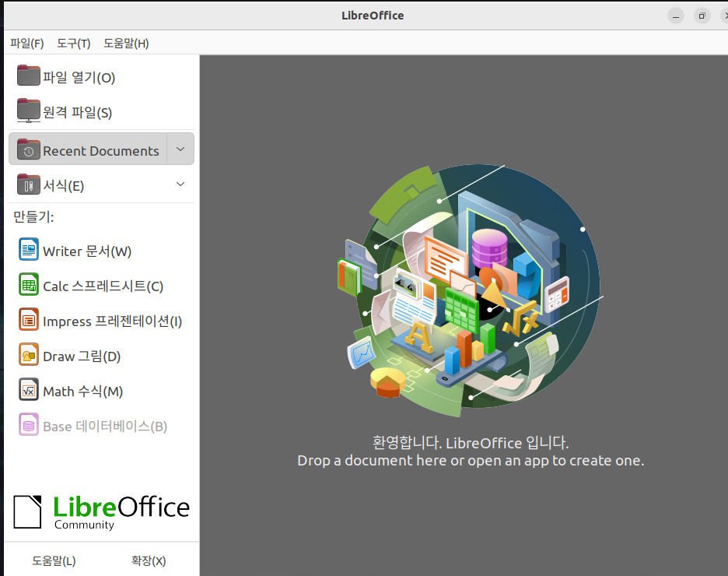Open the 도구(T) menu
The width and height of the screenshot is (728, 576).
coord(73,43)
